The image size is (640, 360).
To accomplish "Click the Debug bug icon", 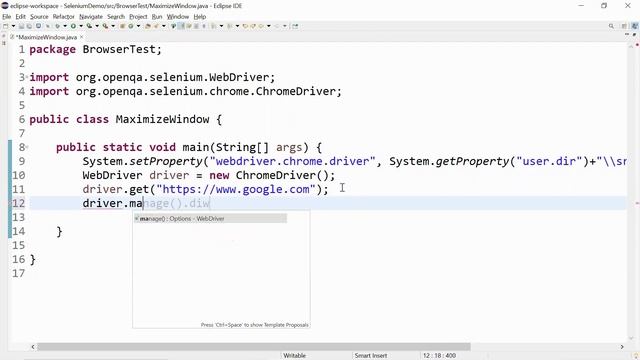I will pos(58,26).
